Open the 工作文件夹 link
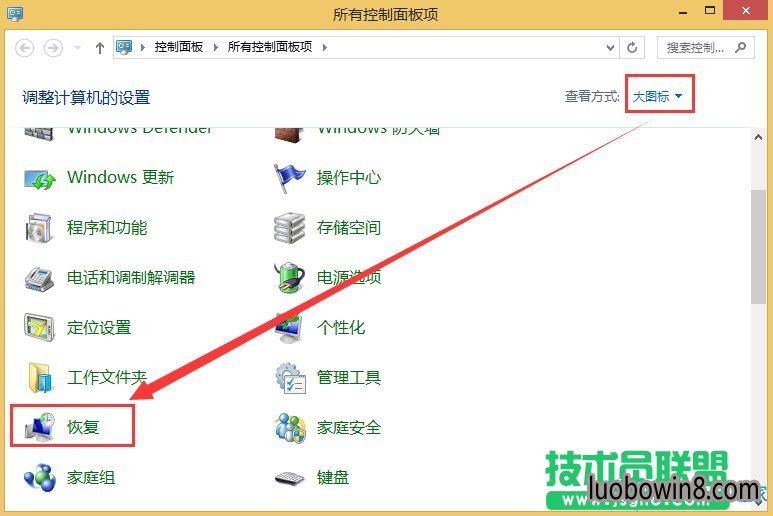 [107, 378]
